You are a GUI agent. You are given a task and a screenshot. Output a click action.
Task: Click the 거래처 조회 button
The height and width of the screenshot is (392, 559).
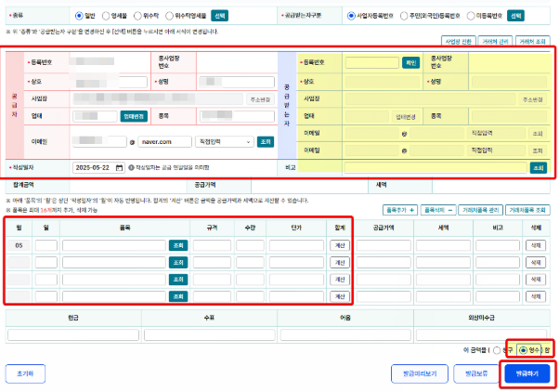pyautogui.click(x=532, y=42)
